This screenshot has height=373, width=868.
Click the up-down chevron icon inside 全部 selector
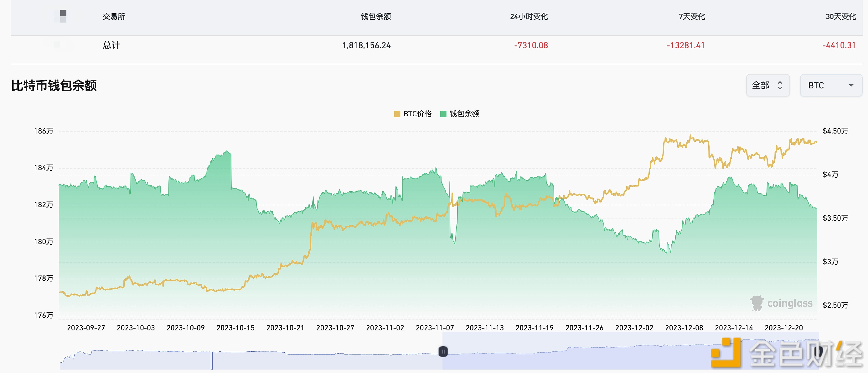click(x=780, y=85)
